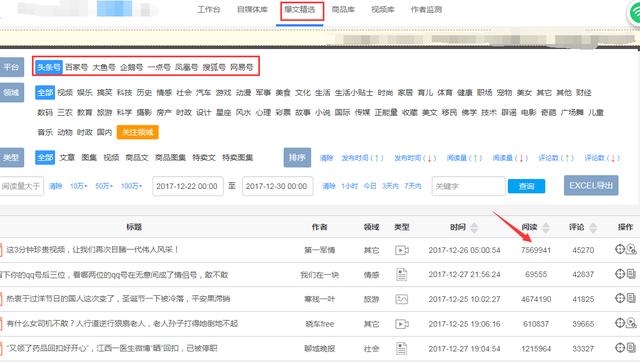Open the 视频库 tab

(382, 9)
